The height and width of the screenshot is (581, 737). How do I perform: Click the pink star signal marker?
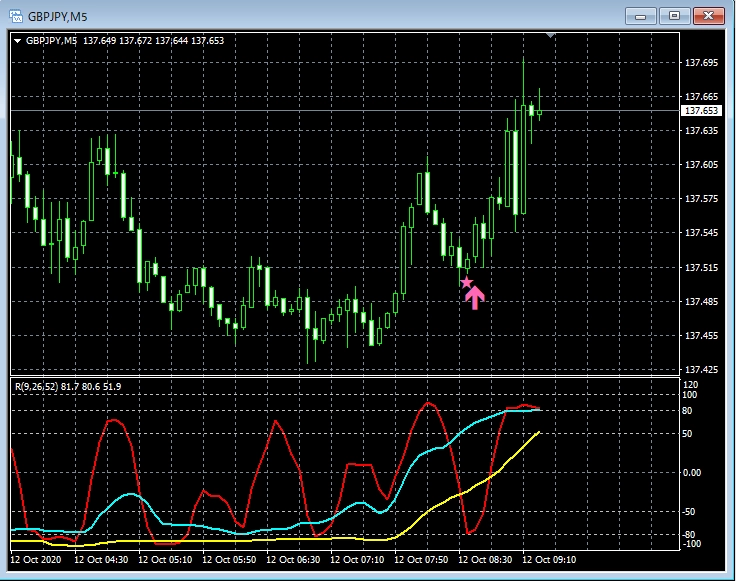click(x=466, y=283)
